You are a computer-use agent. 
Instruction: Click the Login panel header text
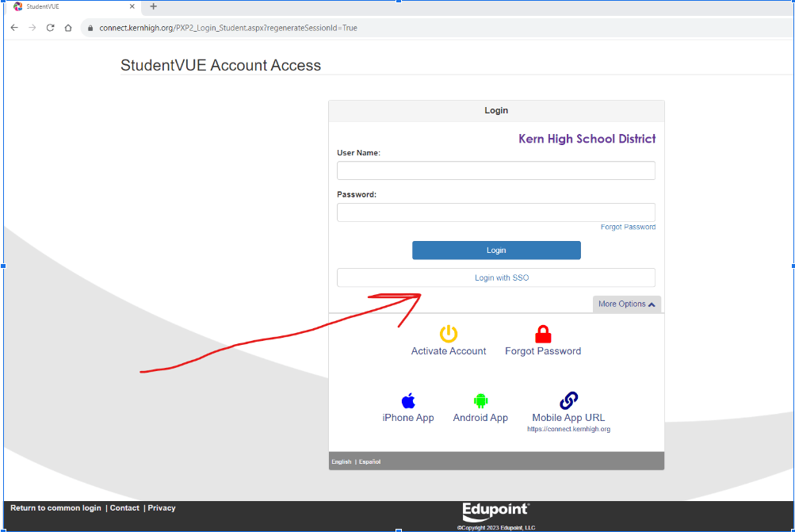point(496,110)
